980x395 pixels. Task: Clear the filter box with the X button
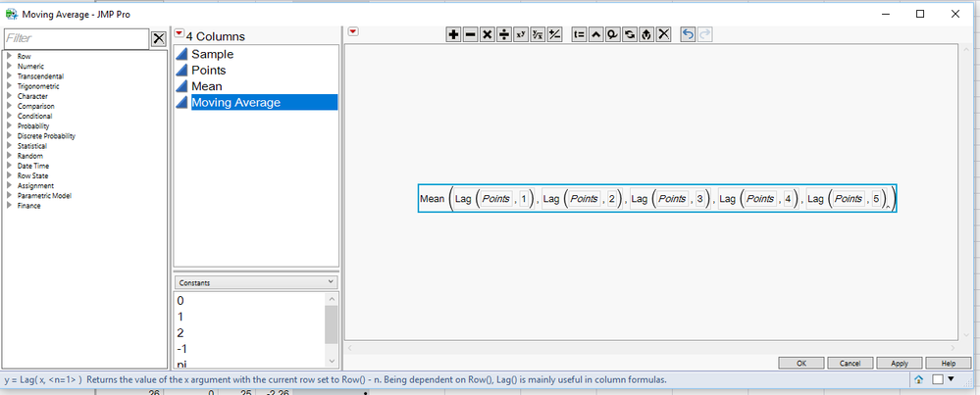(x=159, y=38)
